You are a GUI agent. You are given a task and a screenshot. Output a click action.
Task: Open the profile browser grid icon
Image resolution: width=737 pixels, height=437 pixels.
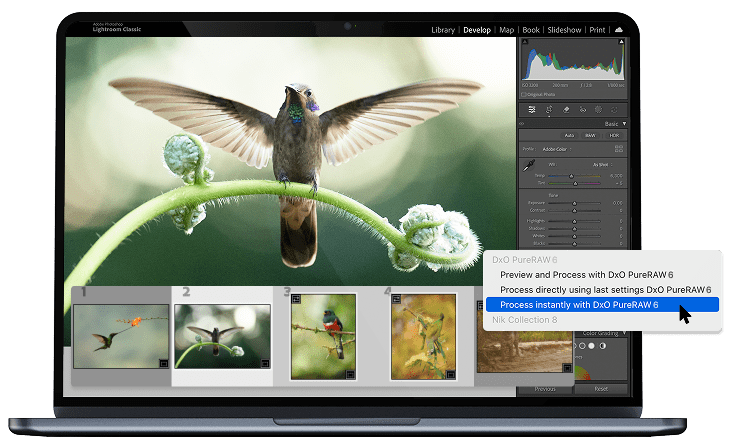point(619,148)
